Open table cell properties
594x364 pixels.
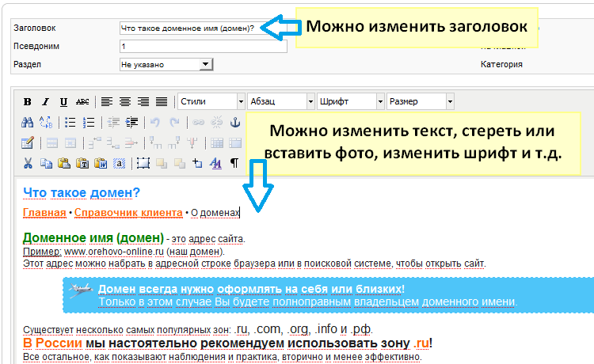tap(70, 143)
